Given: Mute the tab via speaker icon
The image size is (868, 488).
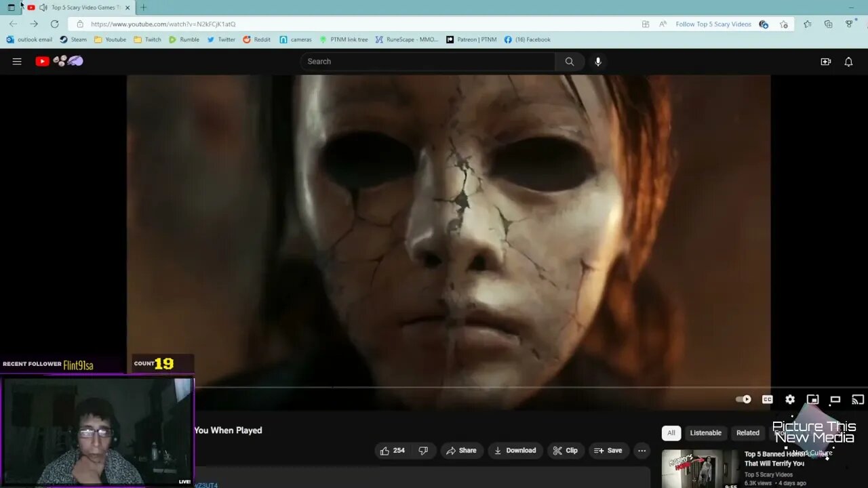Looking at the screenshot, I should 43,7.
